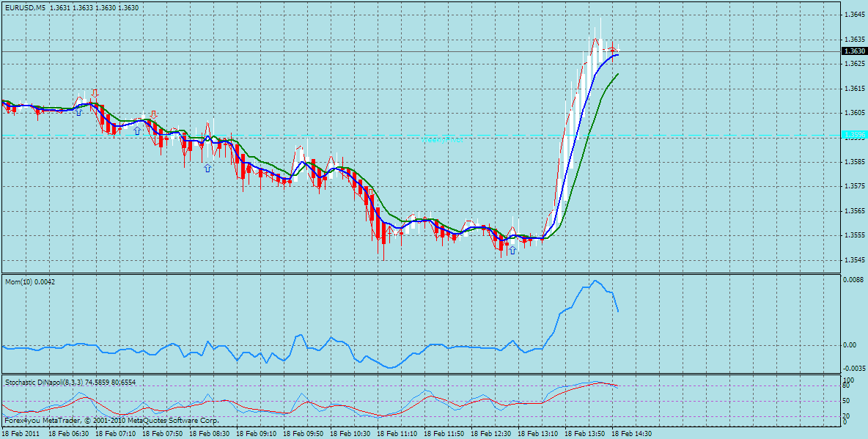Viewport: 868px width, 439px height.
Task: Select the blue up arrow under 08:30 candles
Action: pos(207,167)
